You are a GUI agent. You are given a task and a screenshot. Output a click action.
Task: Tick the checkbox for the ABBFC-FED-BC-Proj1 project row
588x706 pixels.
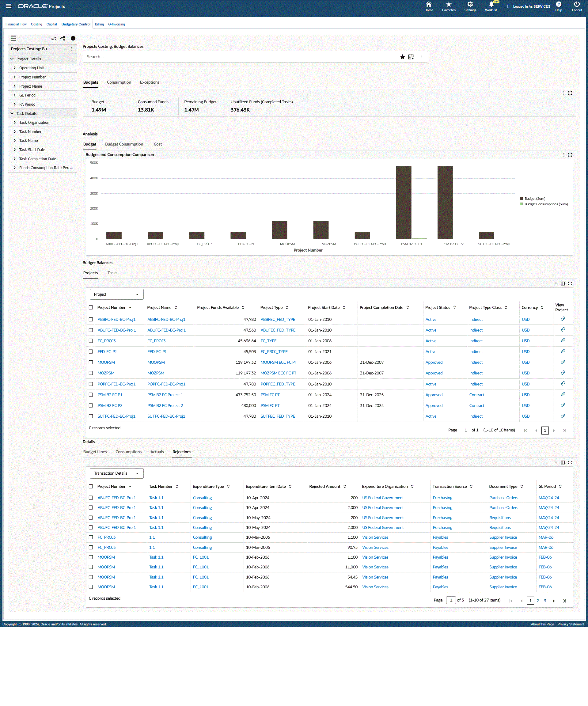91,319
